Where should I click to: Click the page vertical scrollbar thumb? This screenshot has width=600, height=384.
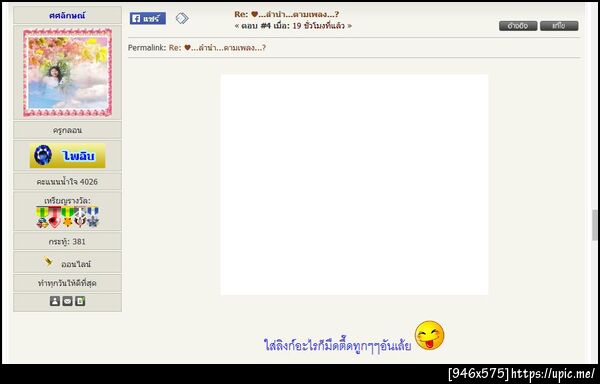[x=595, y=225]
